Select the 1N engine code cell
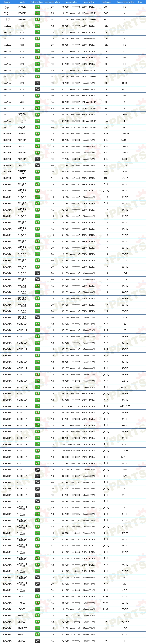This screenshot has height=644, width=146. [125, 641]
